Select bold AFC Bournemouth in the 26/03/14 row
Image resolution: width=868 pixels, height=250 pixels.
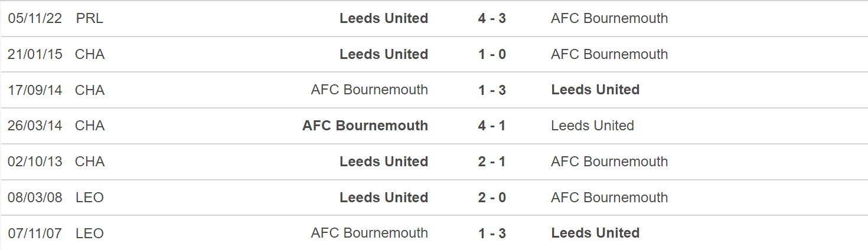pyautogui.click(x=366, y=126)
